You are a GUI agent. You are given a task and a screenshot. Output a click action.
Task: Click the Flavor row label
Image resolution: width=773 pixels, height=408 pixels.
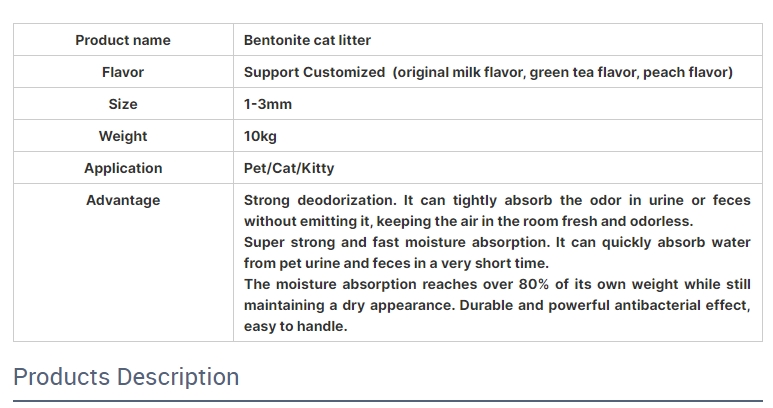coord(123,72)
